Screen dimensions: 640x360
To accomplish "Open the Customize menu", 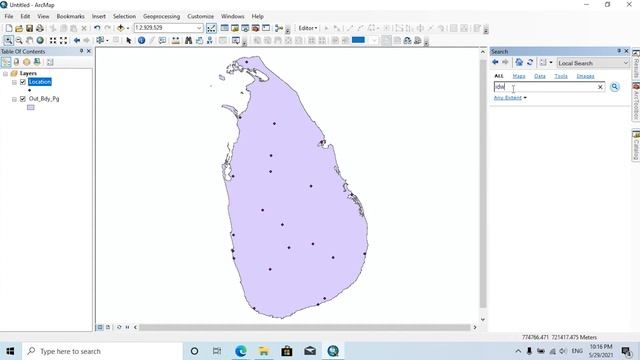I will pos(200,16).
